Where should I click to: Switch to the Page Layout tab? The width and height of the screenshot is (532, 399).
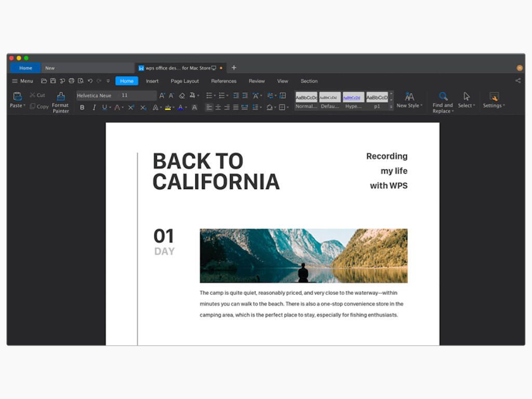(x=184, y=81)
